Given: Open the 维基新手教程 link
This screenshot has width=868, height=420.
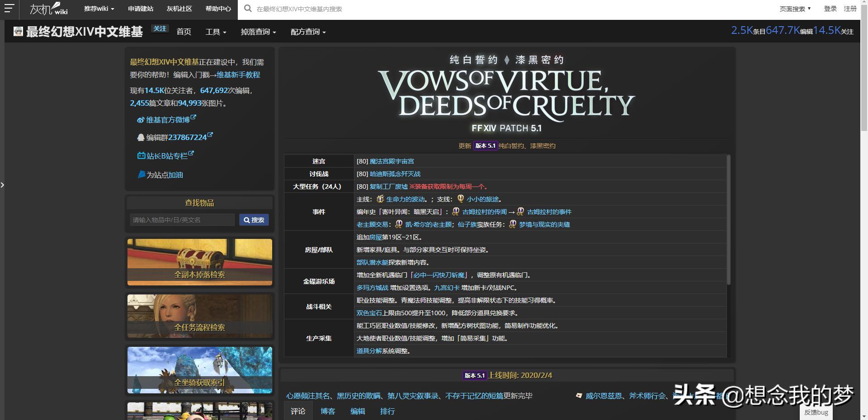Looking at the screenshot, I should tap(238, 75).
